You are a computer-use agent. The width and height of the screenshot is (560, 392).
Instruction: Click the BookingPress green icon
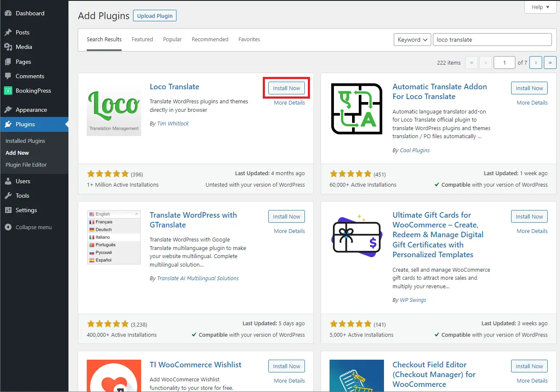(x=8, y=91)
